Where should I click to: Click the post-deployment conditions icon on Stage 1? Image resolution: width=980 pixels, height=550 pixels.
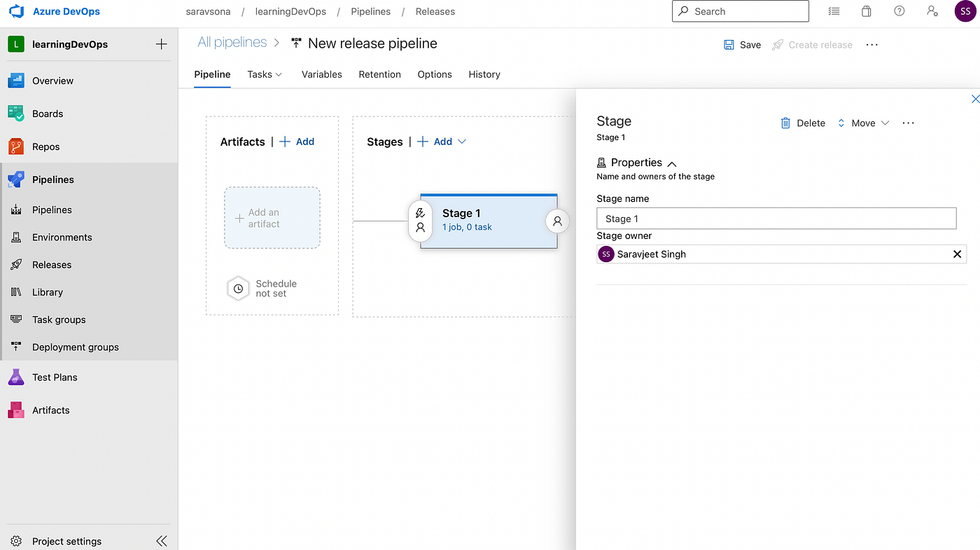(x=557, y=221)
